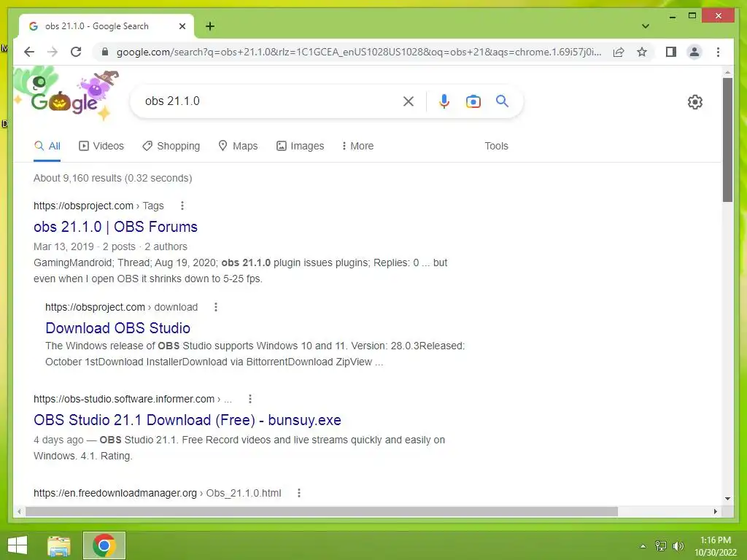Open the network status tray icon
This screenshot has height=560, width=747.
[x=661, y=546]
